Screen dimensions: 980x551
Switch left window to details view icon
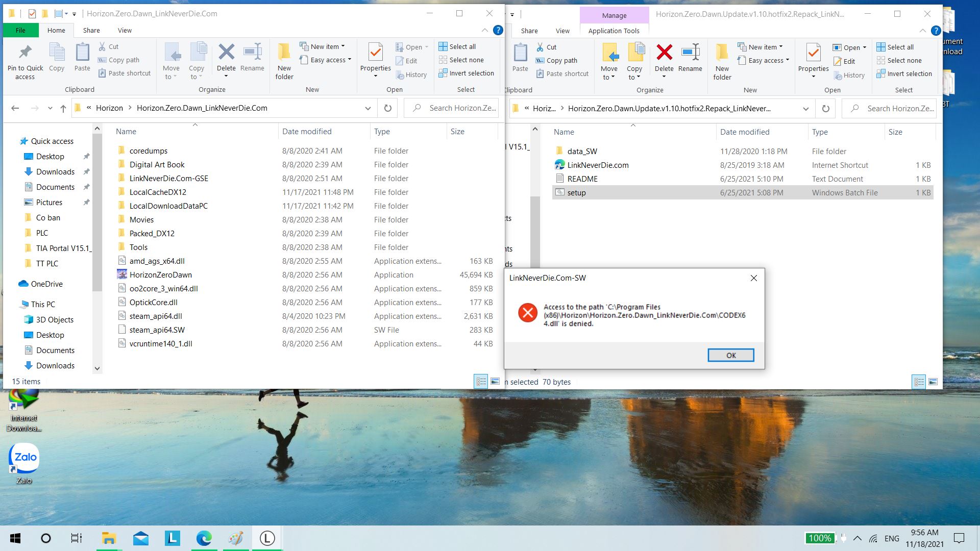pos(481,381)
